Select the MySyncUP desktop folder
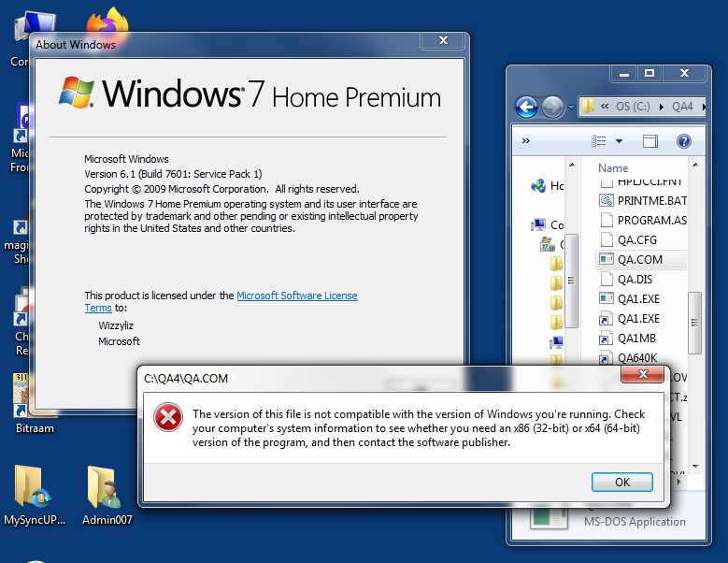728x563 pixels. coord(35,496)
